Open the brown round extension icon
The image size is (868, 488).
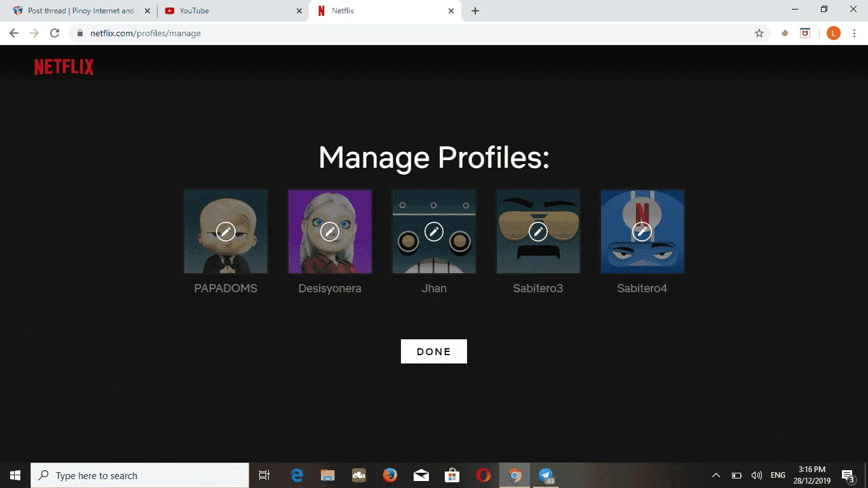tap(785, 33)
